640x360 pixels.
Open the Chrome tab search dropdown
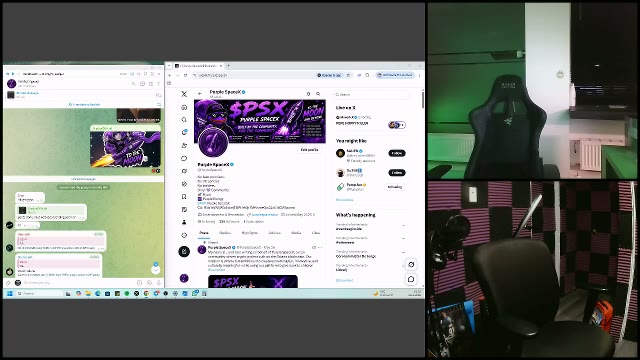pyautogui.click(x=169, y=66)
